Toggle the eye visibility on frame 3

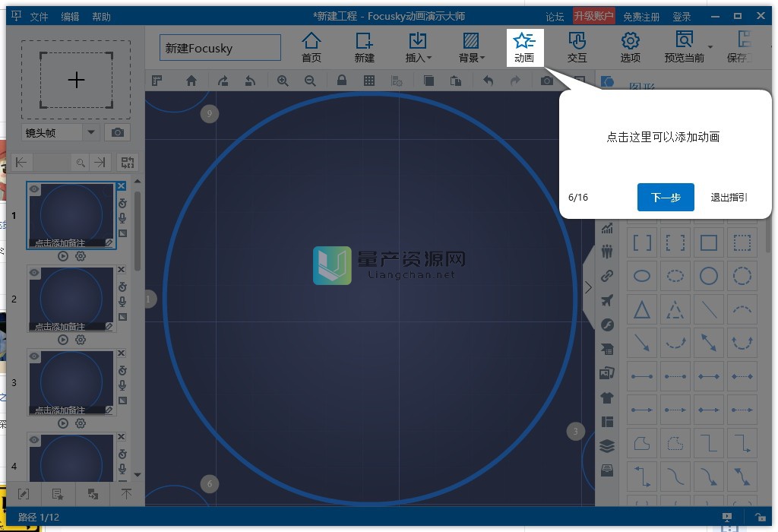[33, 356]
